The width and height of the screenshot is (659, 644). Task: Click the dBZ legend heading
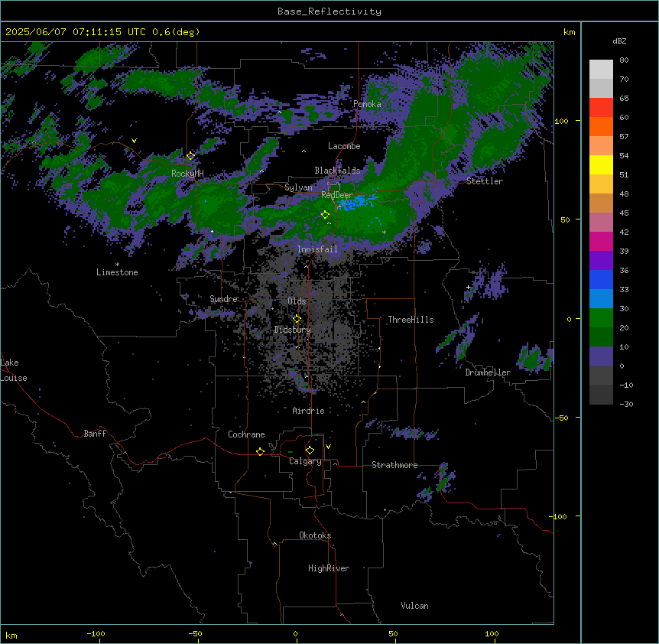coord(619,41)
